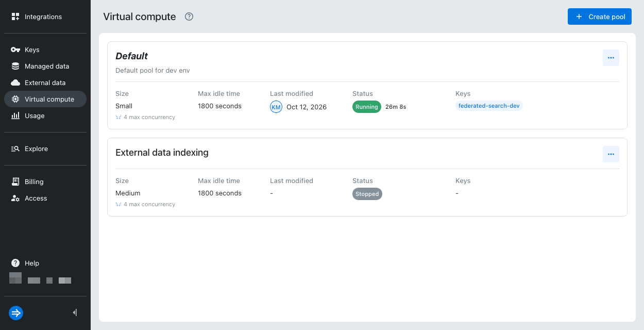
Task: Click the KM user avatar
Action: (276, 107)
